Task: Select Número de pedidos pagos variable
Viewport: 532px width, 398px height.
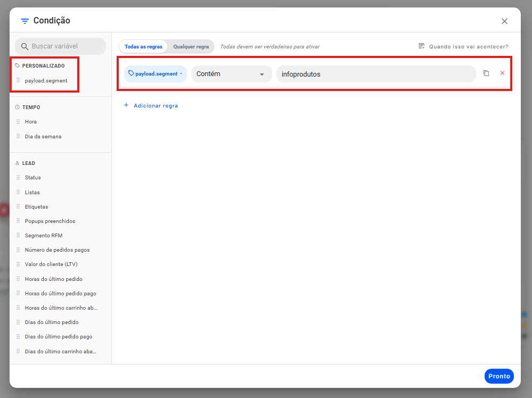Action: pos(57,250)
